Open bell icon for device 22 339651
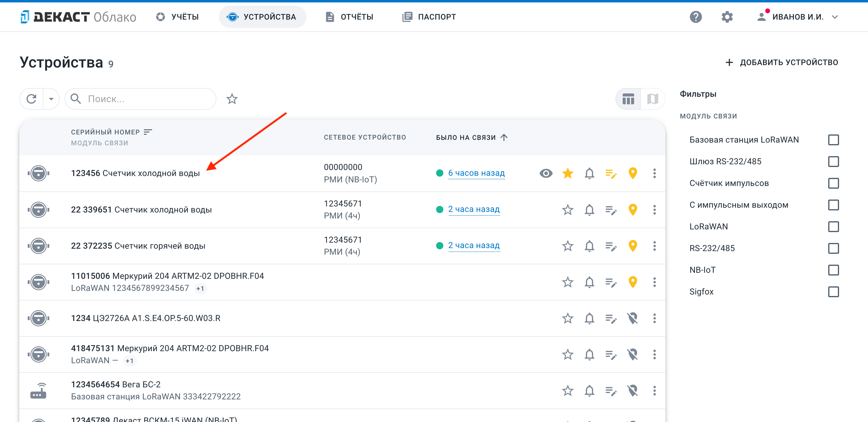 (589, 210)
